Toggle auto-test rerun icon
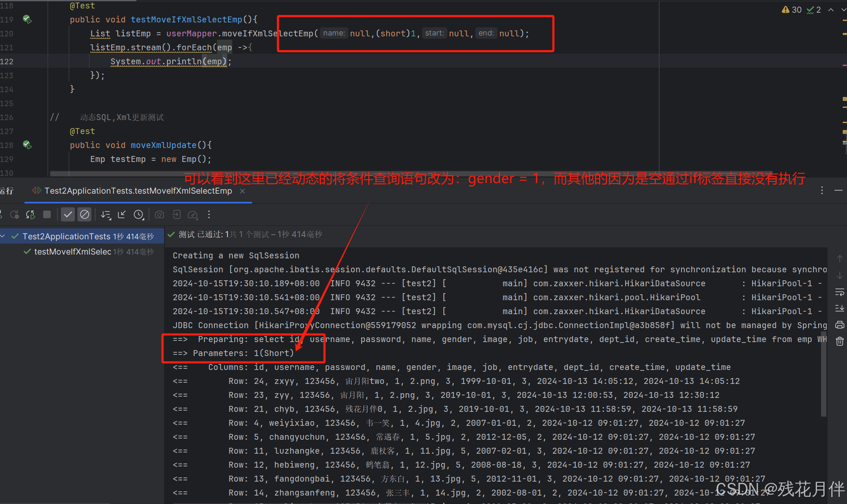 (30, 215)
